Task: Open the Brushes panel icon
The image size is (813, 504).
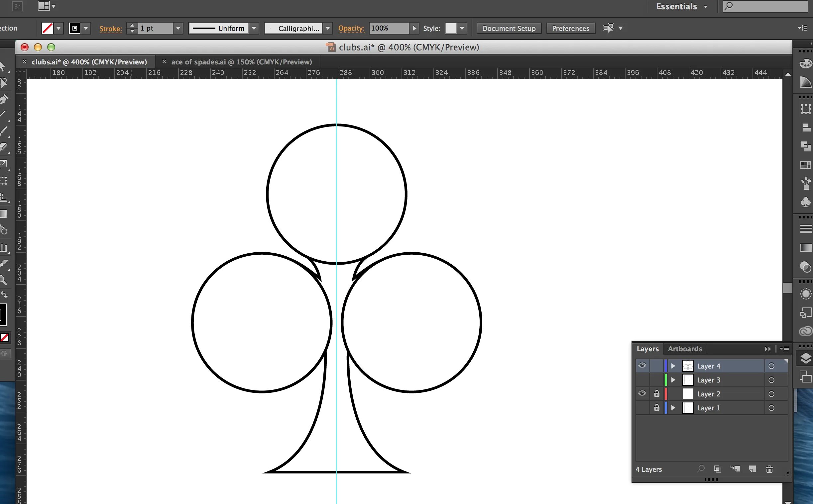Action: point(805,183)
